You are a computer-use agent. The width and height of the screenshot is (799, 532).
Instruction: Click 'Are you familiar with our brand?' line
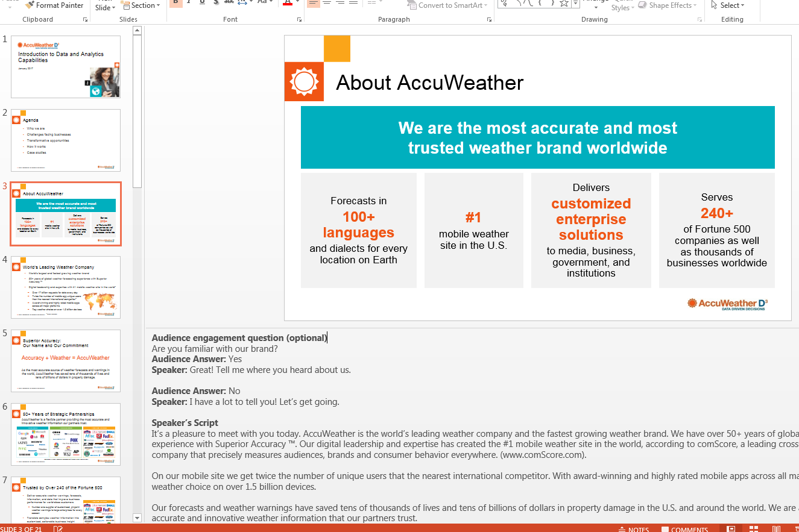coord(215,349)
